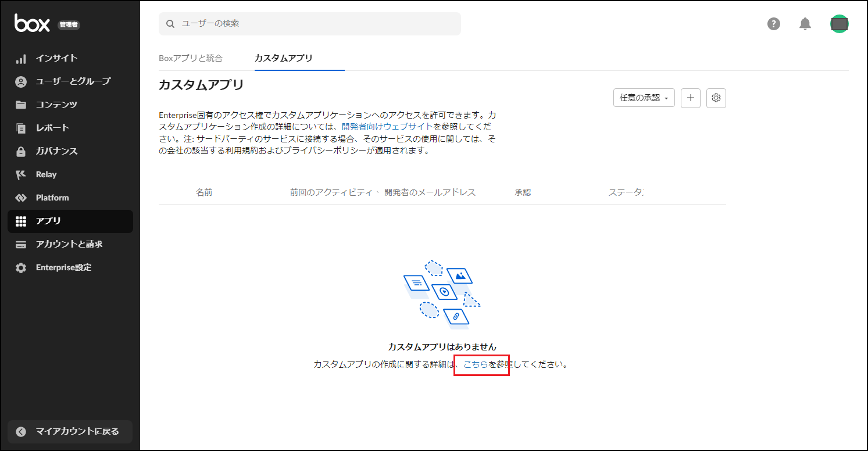
Task: Click ステータス column header
Action: tap(626, 192)
